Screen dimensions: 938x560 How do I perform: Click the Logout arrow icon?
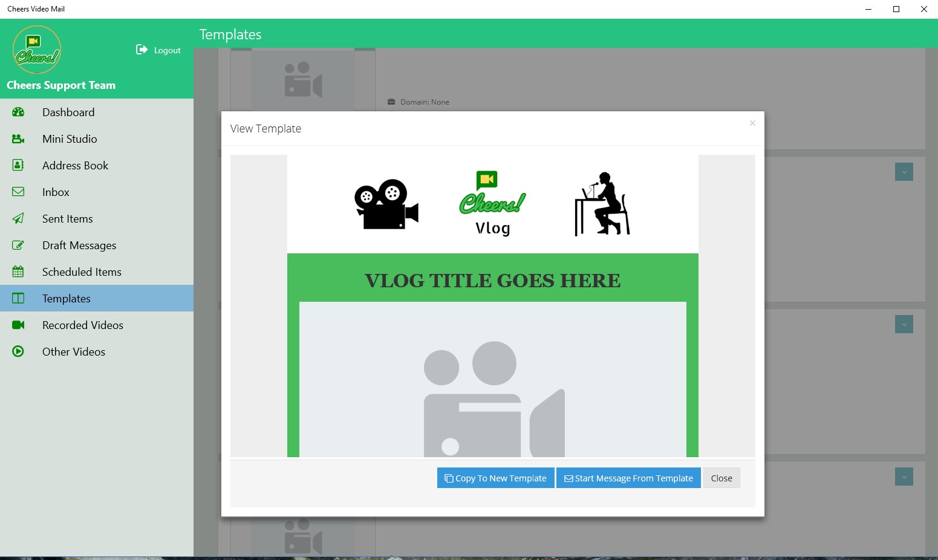point(142,50)
